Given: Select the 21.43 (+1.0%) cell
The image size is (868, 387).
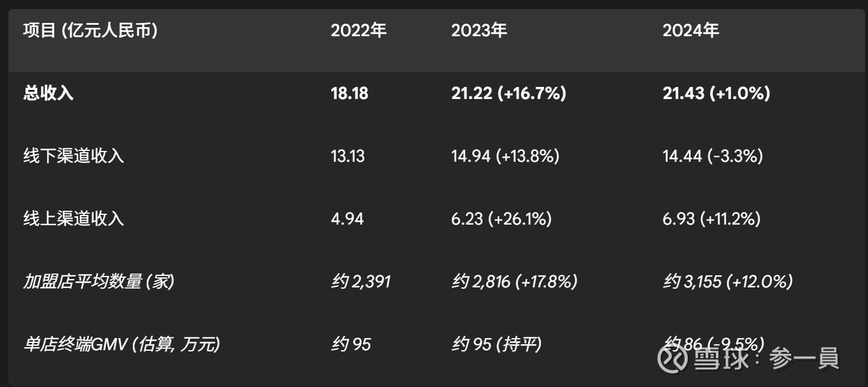Looking at the screenshot, I should click(x=716, y=94).
